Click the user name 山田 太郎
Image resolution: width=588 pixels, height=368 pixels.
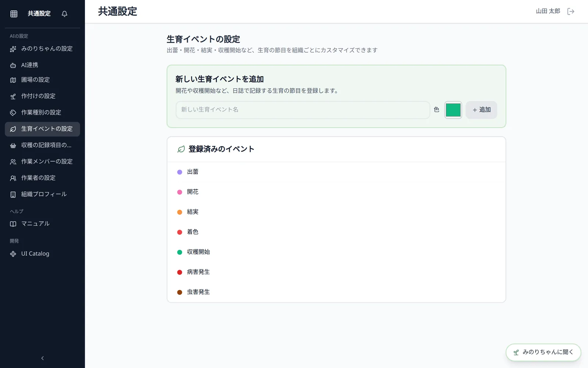click(548, 11)
